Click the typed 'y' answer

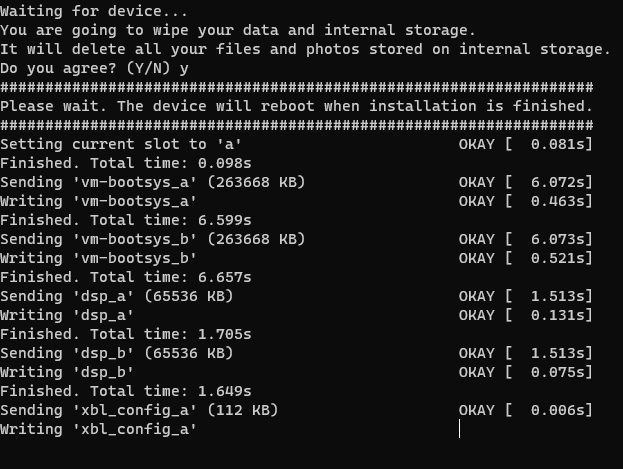pos(184,69)
